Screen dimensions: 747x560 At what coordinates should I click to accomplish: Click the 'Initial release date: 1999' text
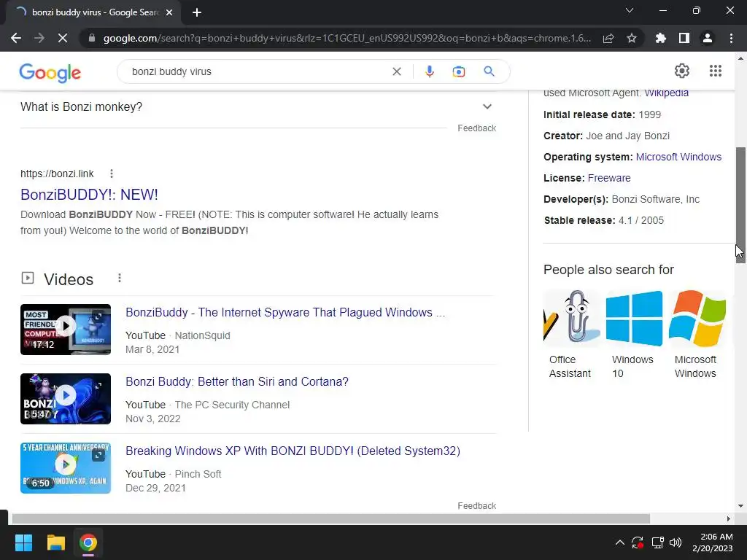602,114
